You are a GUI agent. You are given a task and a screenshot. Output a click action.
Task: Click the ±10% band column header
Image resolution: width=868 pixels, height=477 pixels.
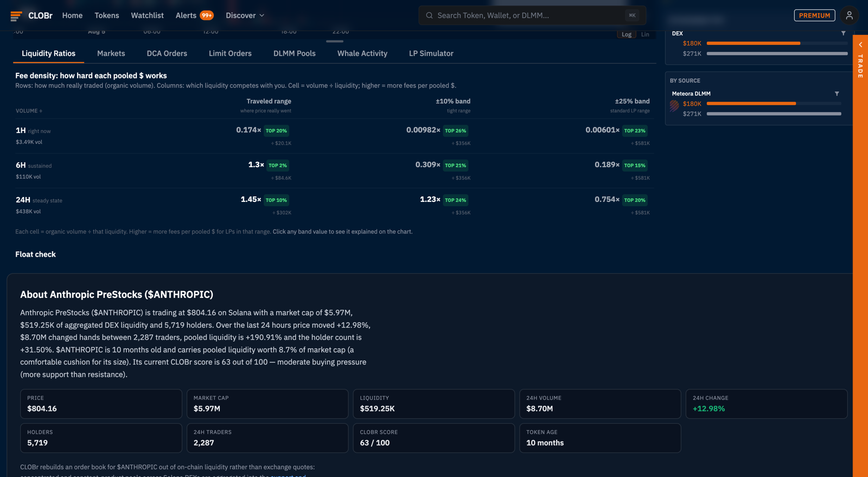click(453, 101)
